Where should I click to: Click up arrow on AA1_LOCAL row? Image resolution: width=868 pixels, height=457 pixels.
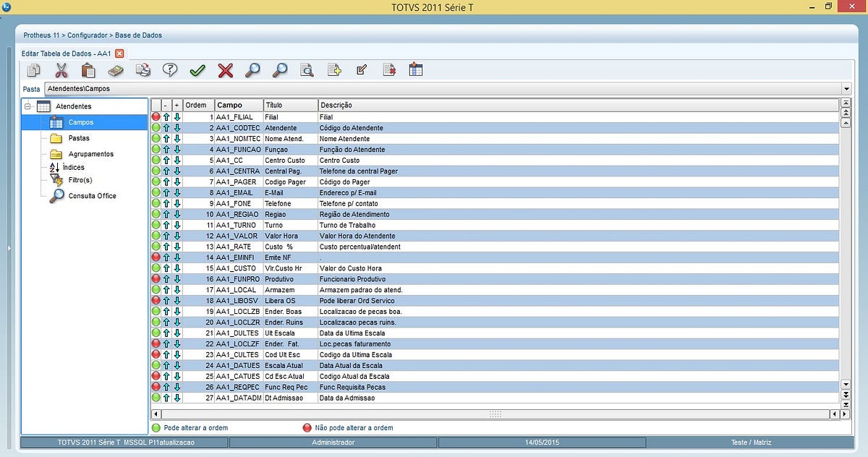coord(166,290)
